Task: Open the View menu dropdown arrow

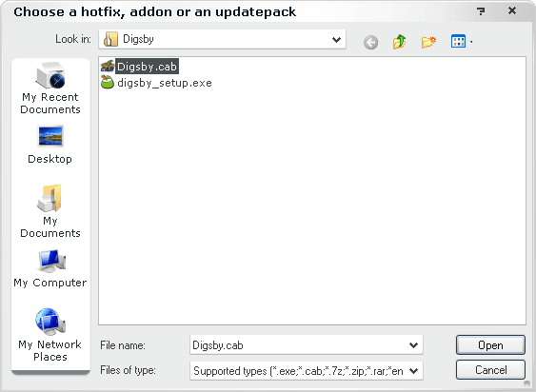Action: click(x=471, y=42)
